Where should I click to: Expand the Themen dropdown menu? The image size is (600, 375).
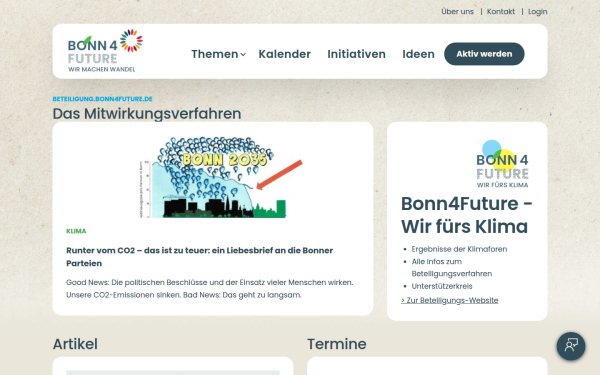pyautogui.click(x=218, y=54)
